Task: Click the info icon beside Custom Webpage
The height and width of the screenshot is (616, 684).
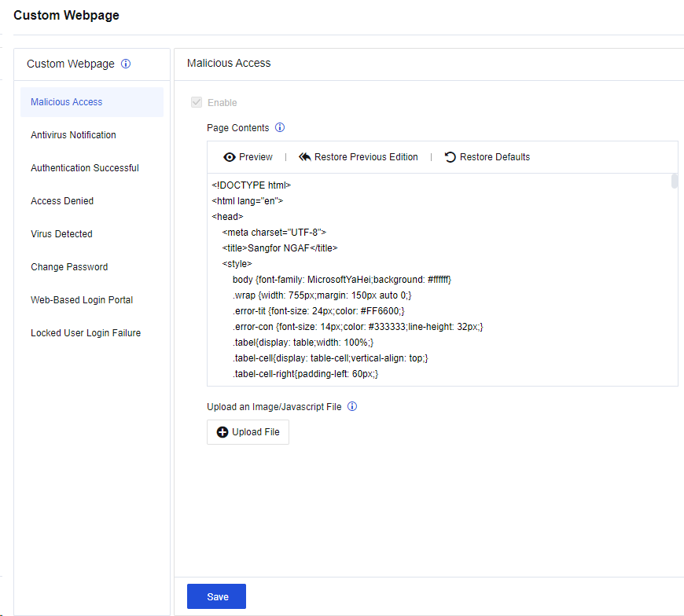Action: (x=126, y=64)
